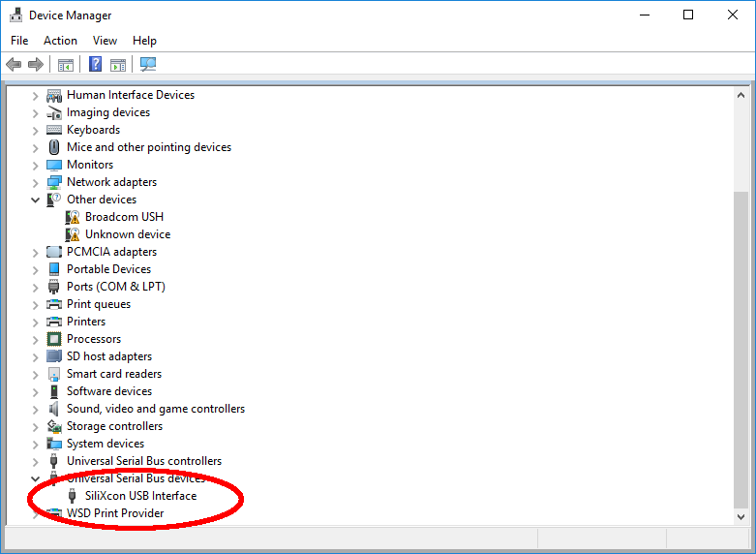The image size is (756, 554).
Task: Click the Back arrow toolbar icon
Action: tap(14, 64)
